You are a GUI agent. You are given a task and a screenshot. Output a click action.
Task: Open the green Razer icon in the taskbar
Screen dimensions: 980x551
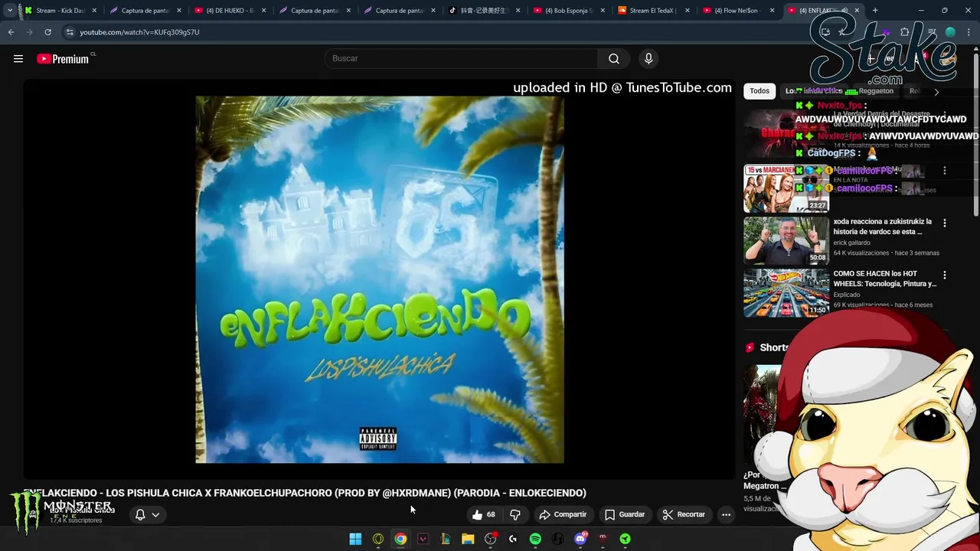pos(626,539)
